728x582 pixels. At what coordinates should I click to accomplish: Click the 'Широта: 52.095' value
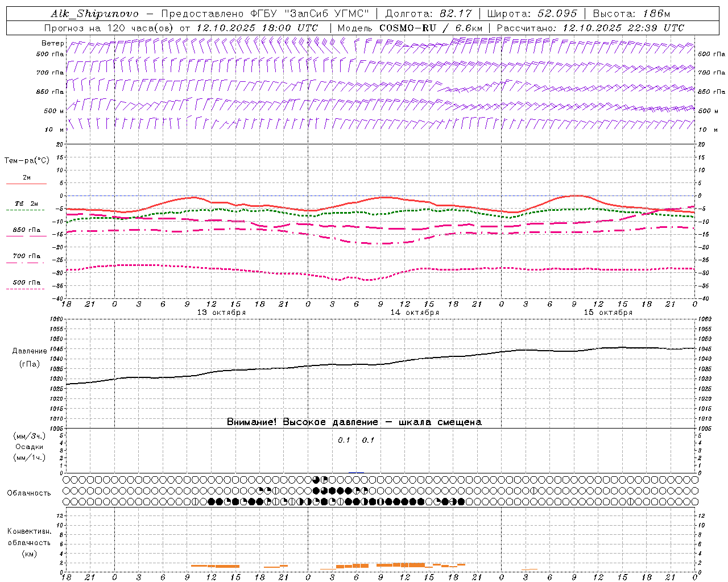(x=533, y=14)
